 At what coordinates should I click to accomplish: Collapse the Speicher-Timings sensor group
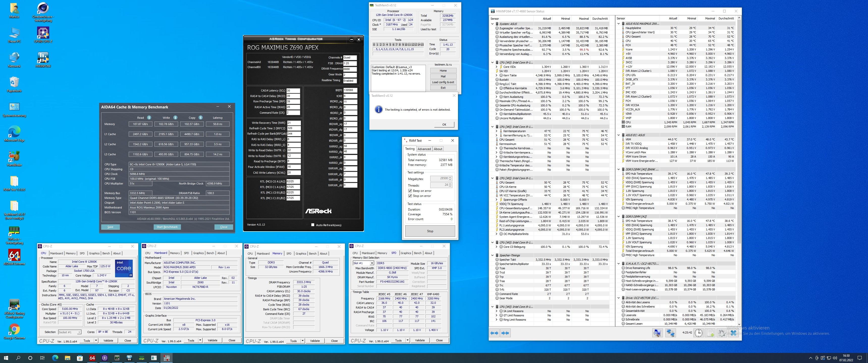click(x=492, y=255)
